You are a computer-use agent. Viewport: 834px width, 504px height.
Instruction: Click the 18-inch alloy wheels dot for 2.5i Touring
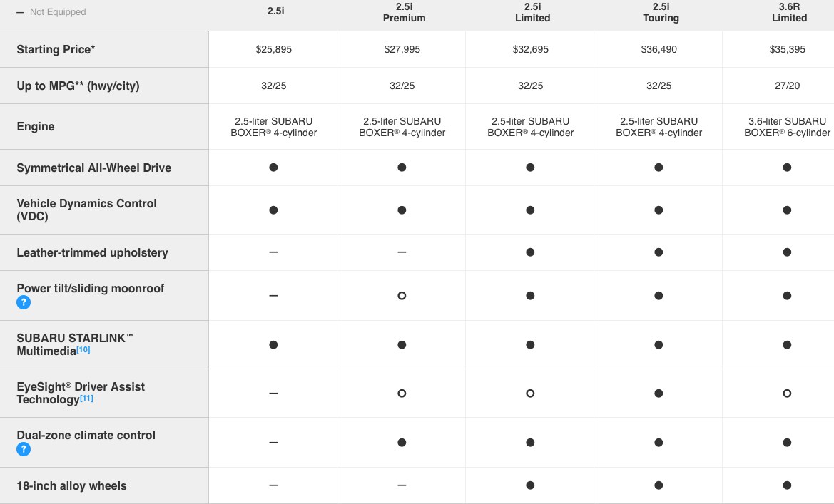tap(658, 485)
